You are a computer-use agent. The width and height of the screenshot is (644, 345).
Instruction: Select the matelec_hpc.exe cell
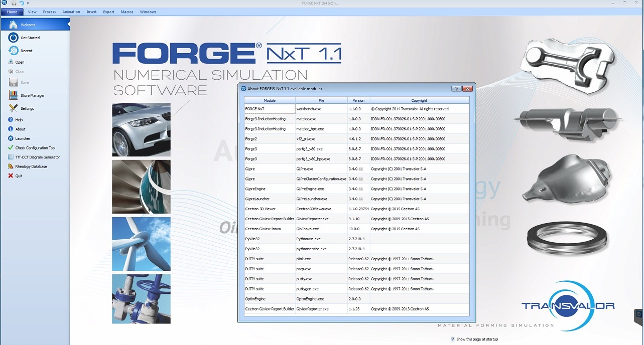coord(321,129)
